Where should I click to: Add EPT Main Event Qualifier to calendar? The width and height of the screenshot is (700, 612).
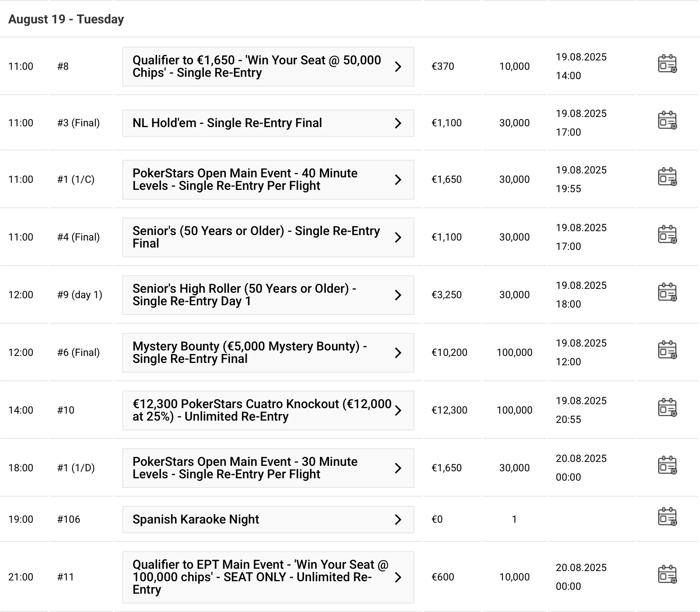tap(667, 575)
